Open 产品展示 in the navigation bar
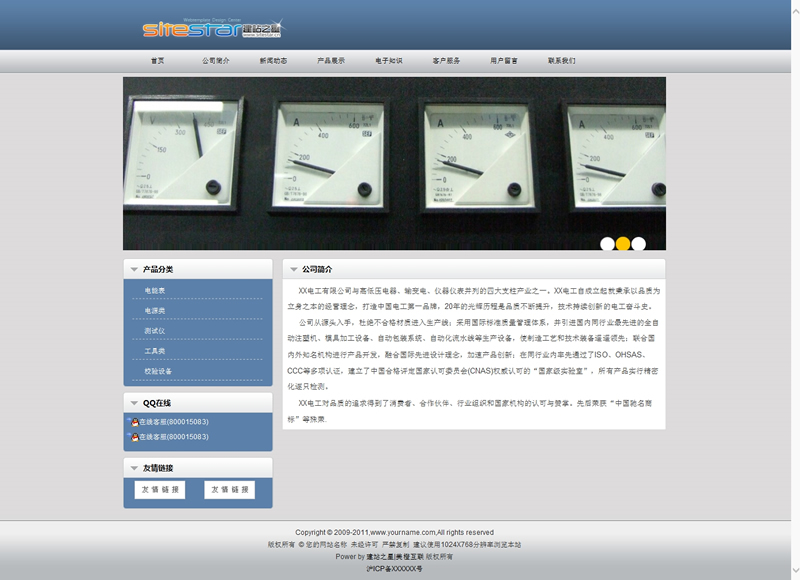 [x=331, y=61]
